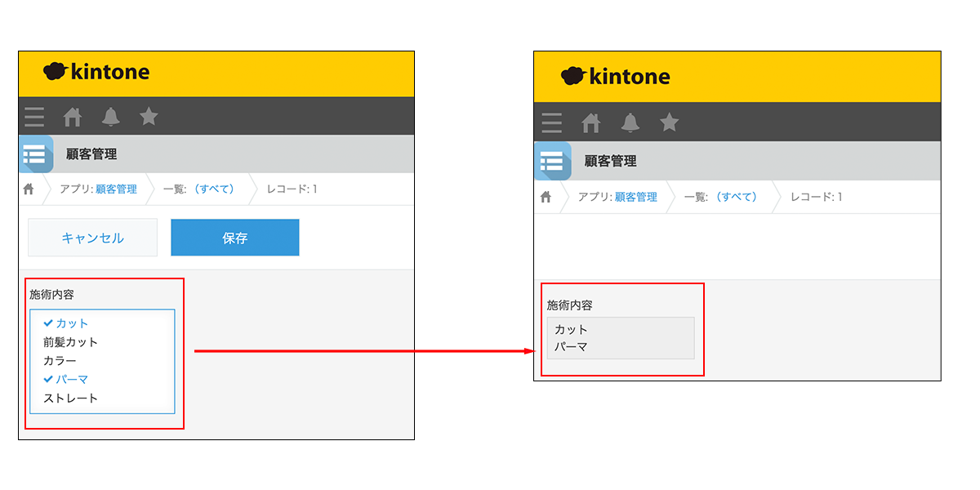
Task: Select the 前髪カット option
Action: tap(70, 341)
